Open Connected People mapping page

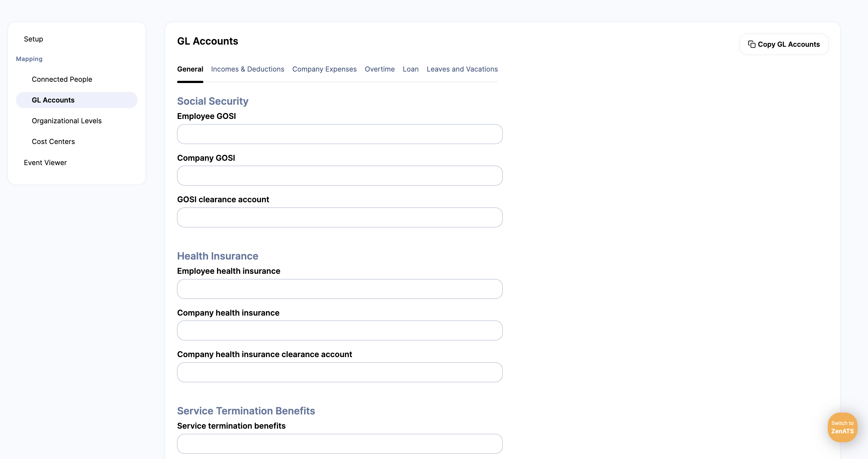62,79
